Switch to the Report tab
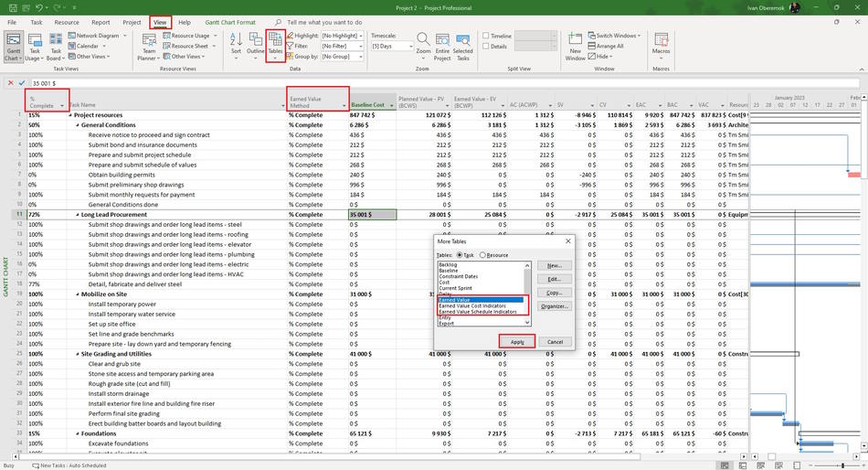This screenshot has height=470, width=868. (101, 22)
